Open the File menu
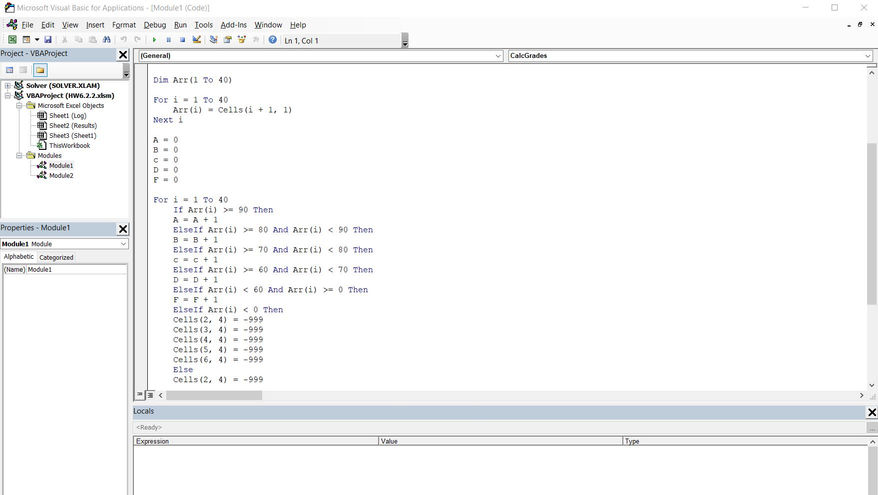The width and height of the screenshot is (878, 495). [x=27, y=25]
